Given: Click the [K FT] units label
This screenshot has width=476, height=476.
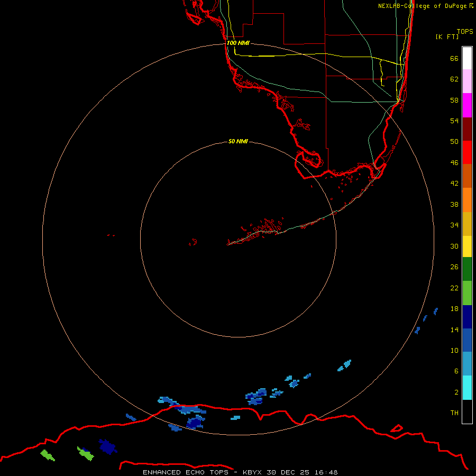Looking at the screenshot, I should [447, 36].
